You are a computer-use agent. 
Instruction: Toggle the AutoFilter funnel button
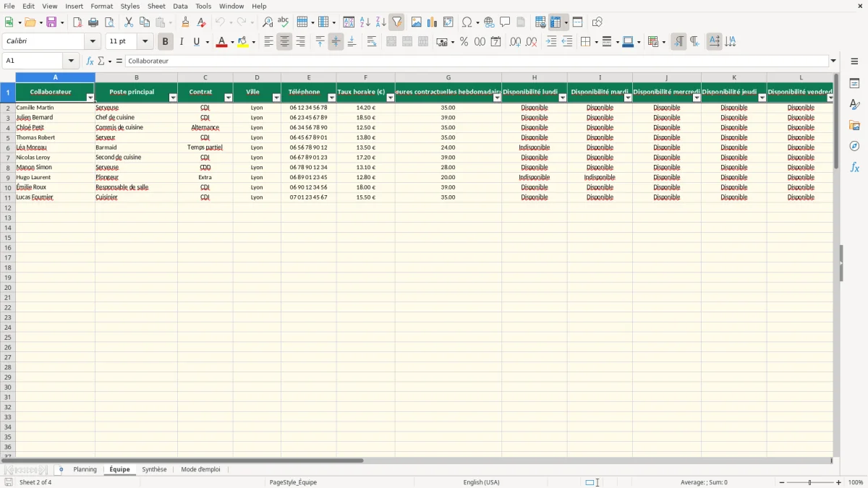397,22
